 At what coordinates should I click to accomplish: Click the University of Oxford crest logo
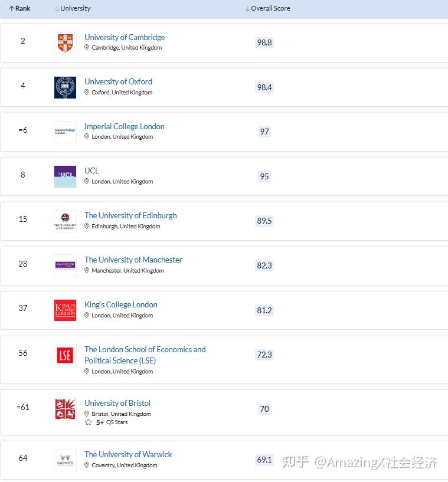coord(65,87)
